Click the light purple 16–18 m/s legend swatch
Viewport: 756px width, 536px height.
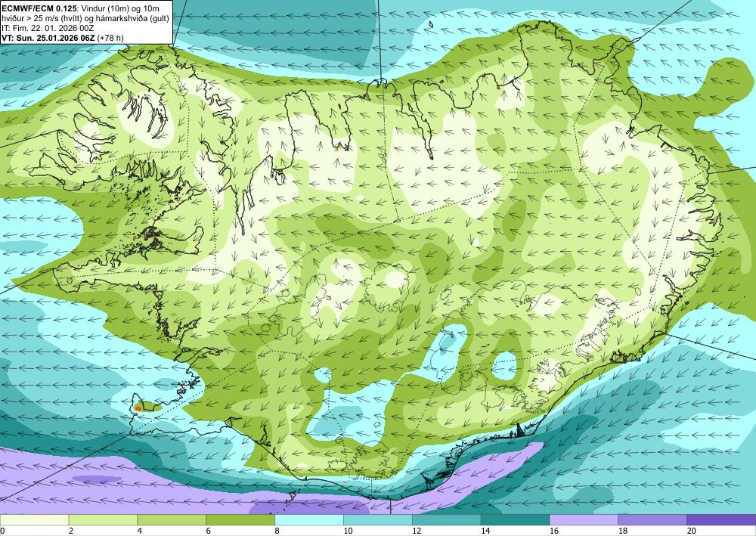pyautogui.click(x=584, y=520)
